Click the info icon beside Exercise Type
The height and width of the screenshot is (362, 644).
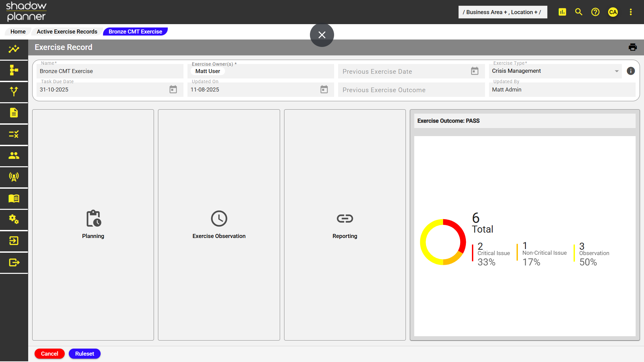coord(631,71)
